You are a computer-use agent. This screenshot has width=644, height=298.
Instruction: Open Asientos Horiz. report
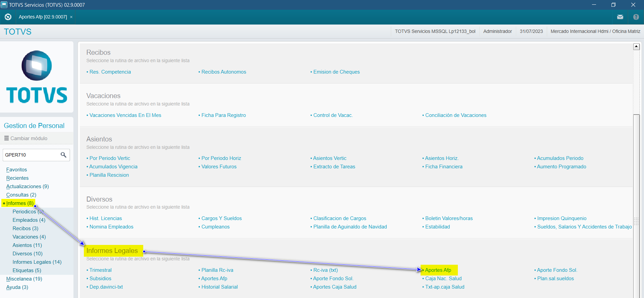point(442,158)
